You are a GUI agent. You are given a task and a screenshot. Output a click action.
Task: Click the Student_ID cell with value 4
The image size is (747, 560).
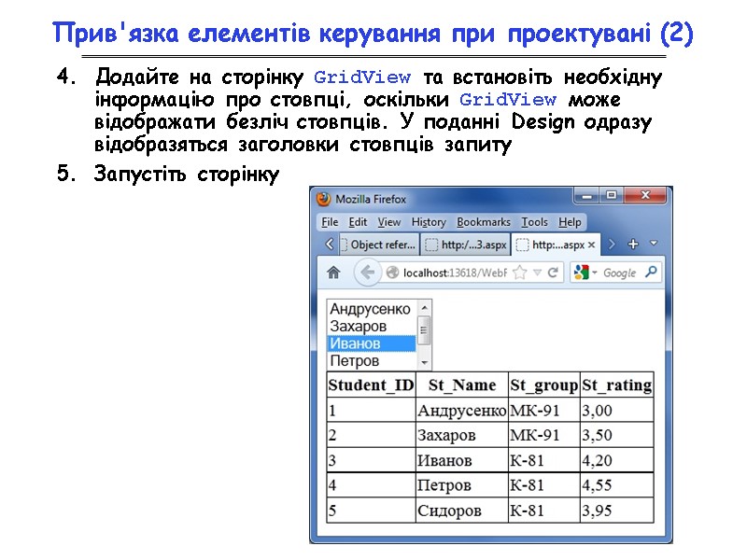tap(371, 484)
